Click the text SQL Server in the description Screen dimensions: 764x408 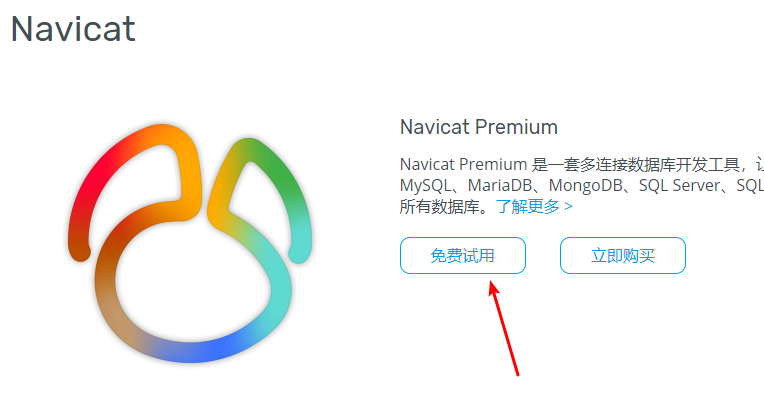679,186
